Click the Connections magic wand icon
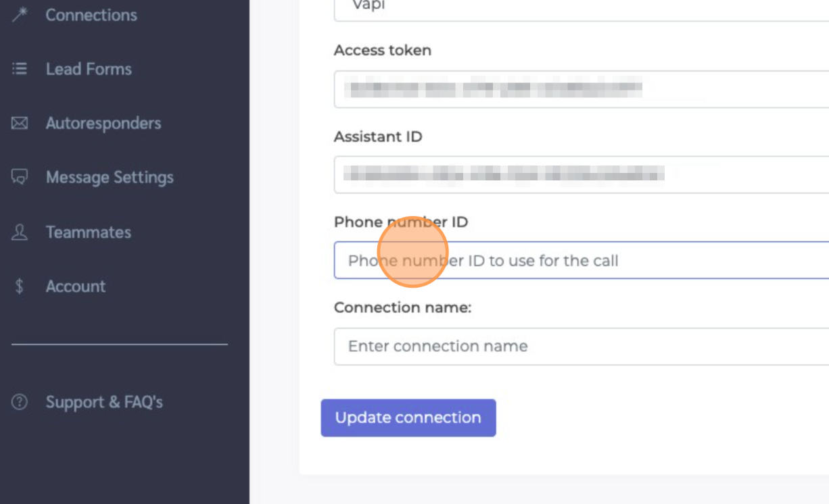 tap(20, 14)
